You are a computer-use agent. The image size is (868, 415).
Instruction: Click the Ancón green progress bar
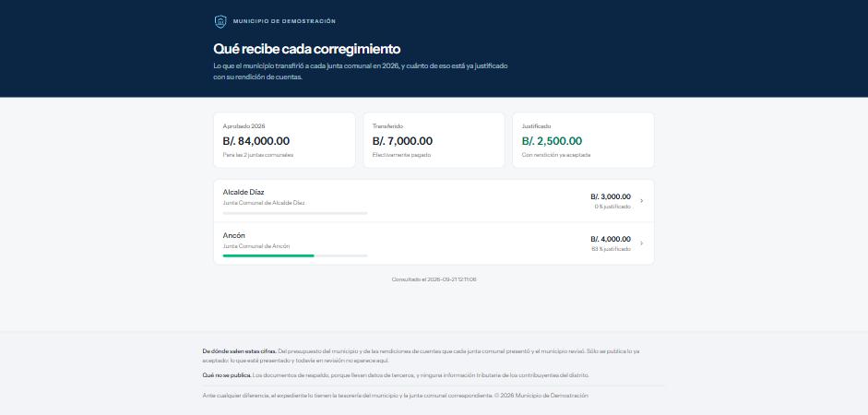tap(294, 255)
